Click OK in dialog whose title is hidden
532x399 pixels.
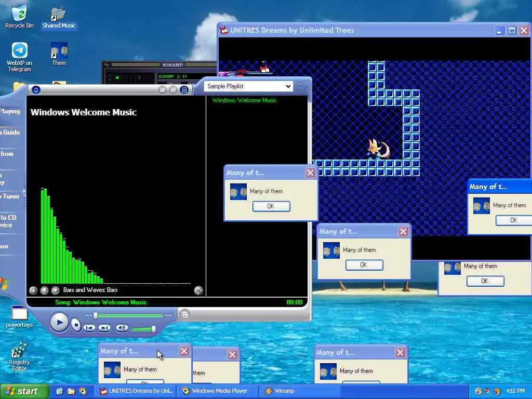click(x=485, y=281)
